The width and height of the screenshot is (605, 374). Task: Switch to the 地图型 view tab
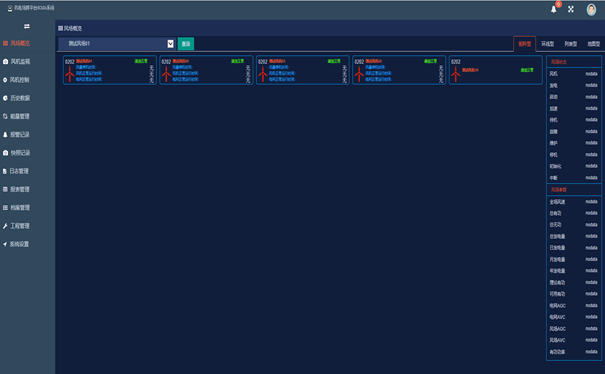[593, 44]
